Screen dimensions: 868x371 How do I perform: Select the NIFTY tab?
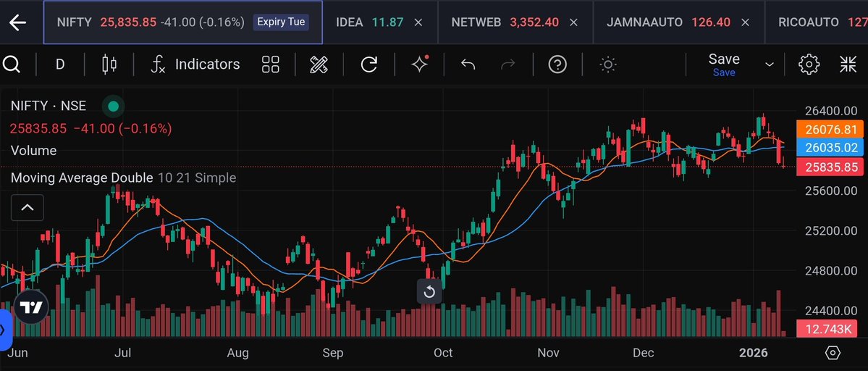pyautogui.click(x=182, y=22)
